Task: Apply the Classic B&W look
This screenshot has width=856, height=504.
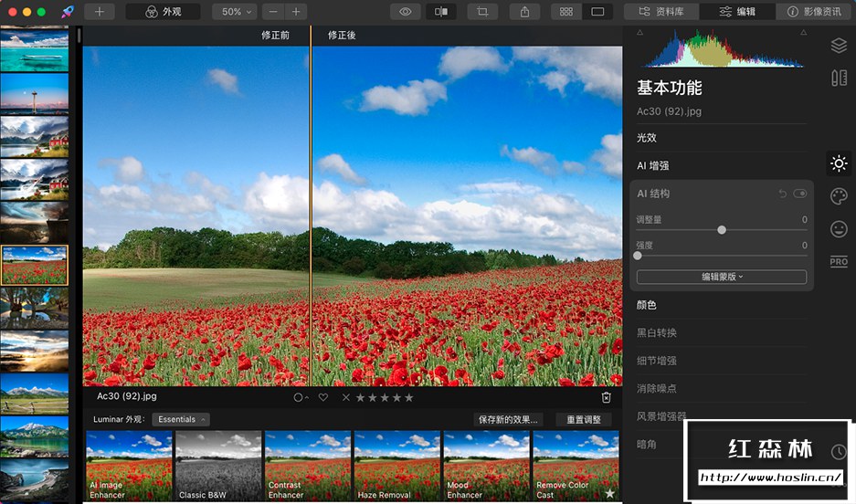Action: (x=218, y=466)
